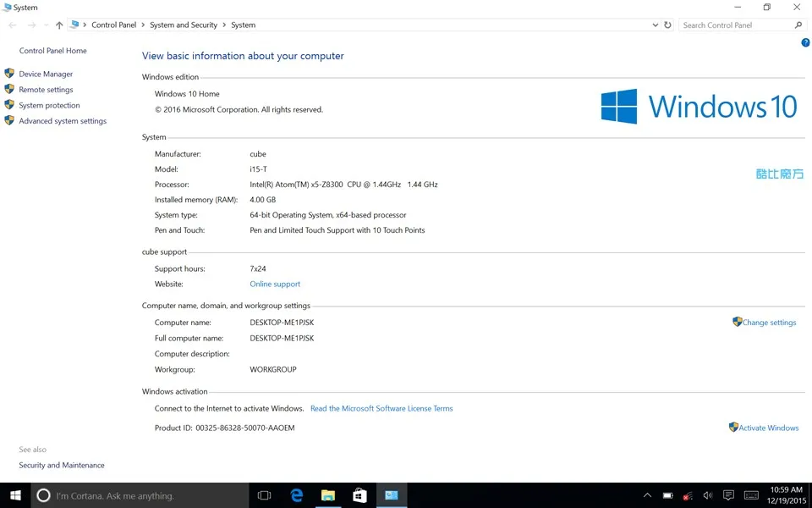Click the i15-T model value
812x508 pixels.
point(259,169)
